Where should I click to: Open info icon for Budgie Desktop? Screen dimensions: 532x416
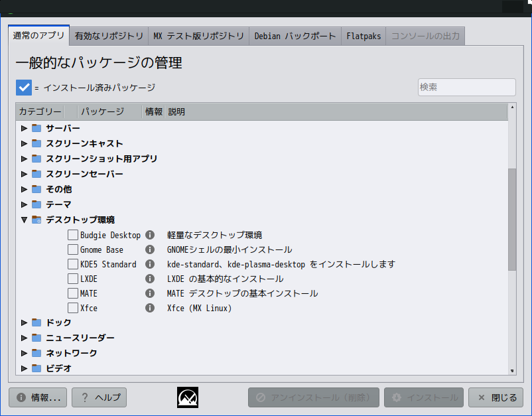click(x=150, y=235)
